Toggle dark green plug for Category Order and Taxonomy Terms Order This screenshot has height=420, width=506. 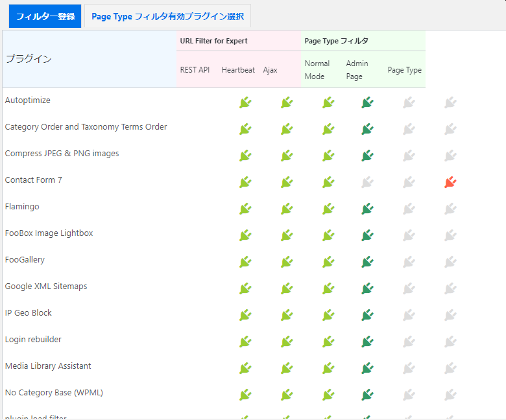point(368,129)
